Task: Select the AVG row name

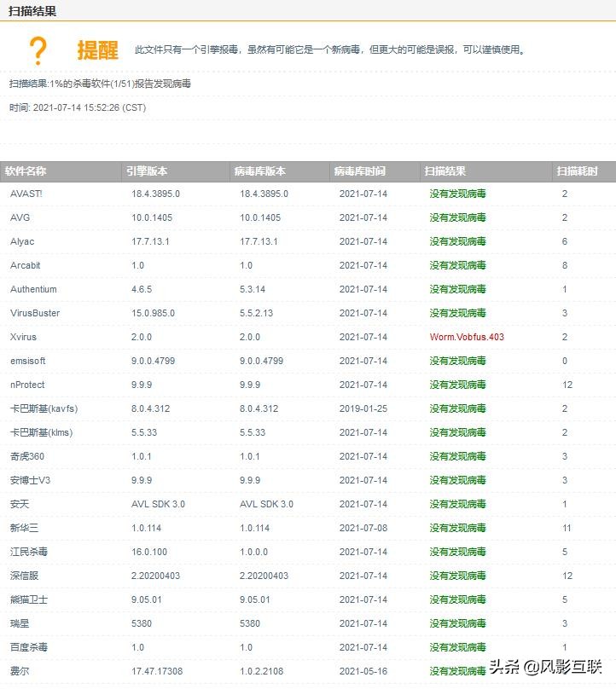Action: pyautogui.click(x=20, y=217)
